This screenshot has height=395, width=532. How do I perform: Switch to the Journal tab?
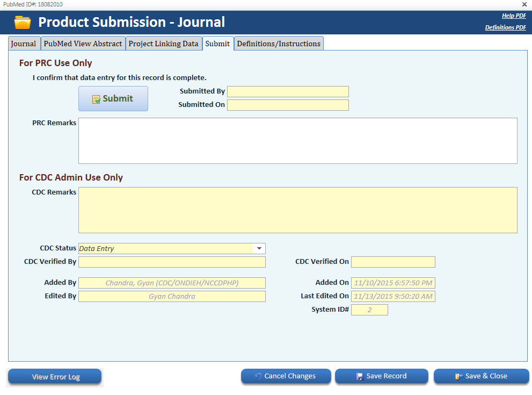[x=24, y=44]
